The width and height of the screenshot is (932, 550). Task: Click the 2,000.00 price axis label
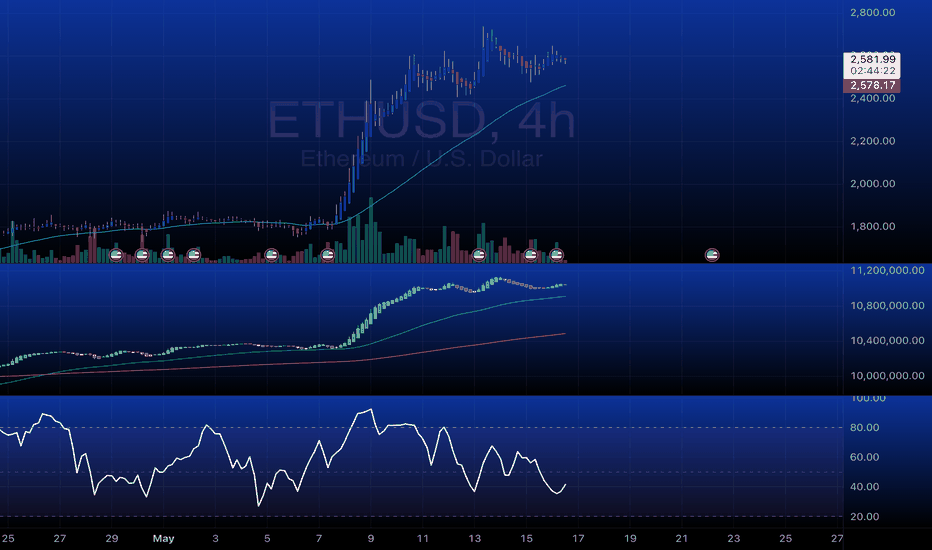coord(873,184)
